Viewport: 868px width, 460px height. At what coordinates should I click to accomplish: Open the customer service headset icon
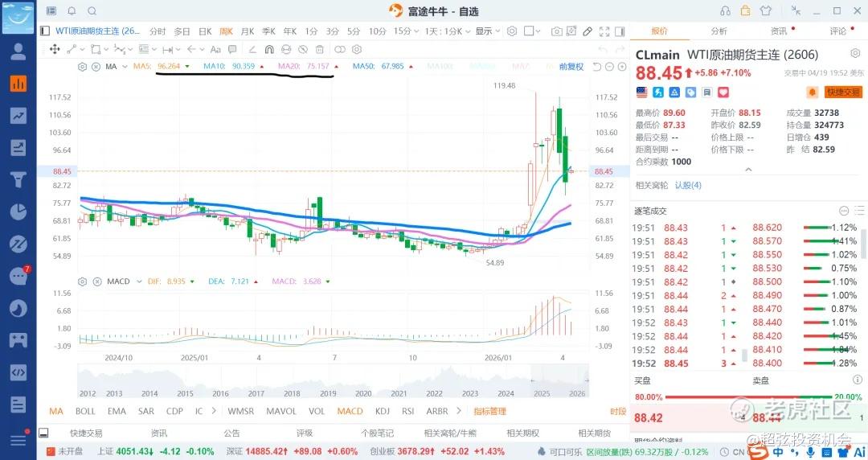[725, 10]
